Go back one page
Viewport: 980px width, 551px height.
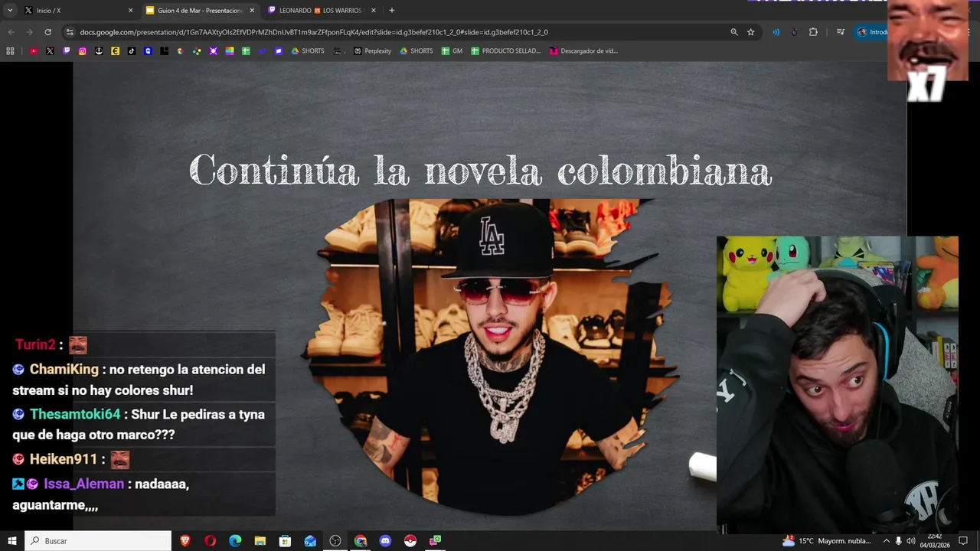pyautogui.click(x=11, y=32)
